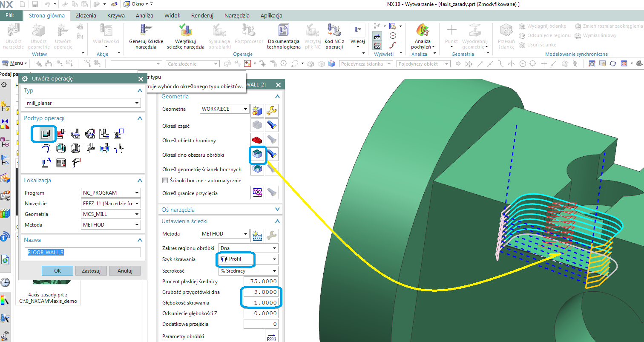
Task: Open the Program NC_PROGRAM dropdown
Action: tap(111, 193)
